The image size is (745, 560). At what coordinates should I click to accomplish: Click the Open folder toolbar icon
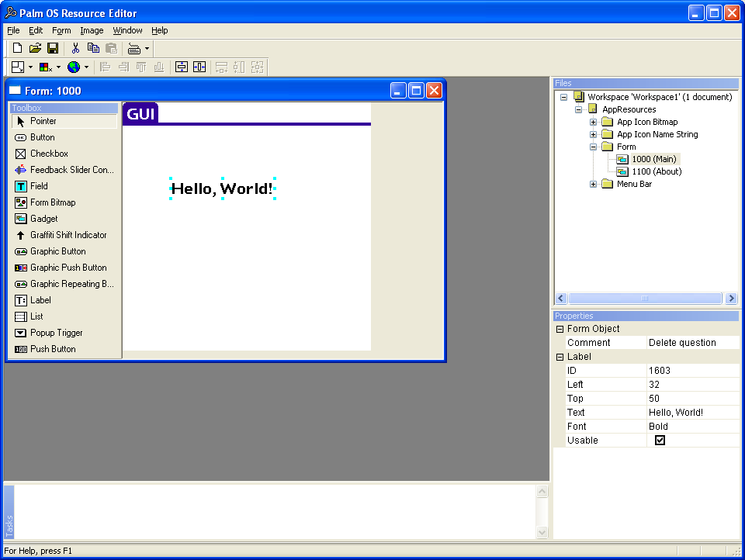(35, 48)
